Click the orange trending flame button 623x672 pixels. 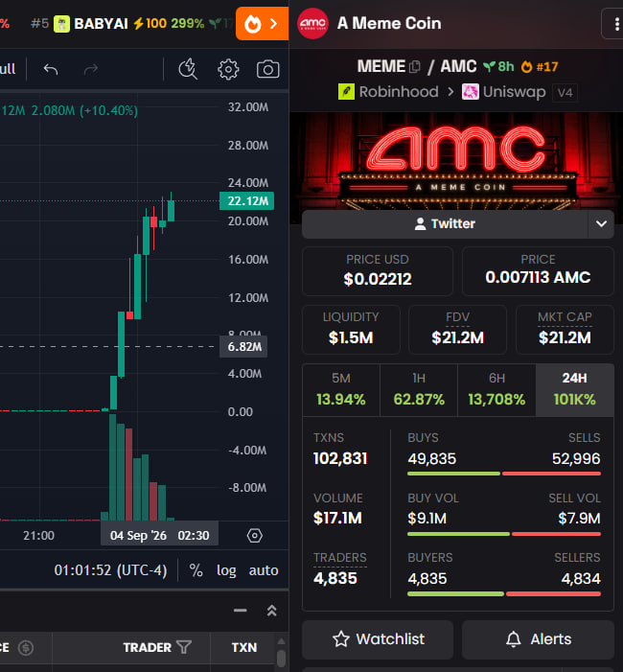[262, 24]
